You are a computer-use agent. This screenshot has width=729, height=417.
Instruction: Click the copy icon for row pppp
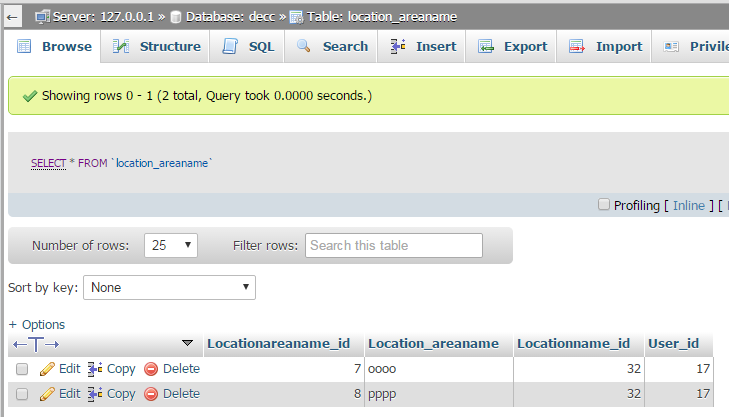(x=95, y=394)
